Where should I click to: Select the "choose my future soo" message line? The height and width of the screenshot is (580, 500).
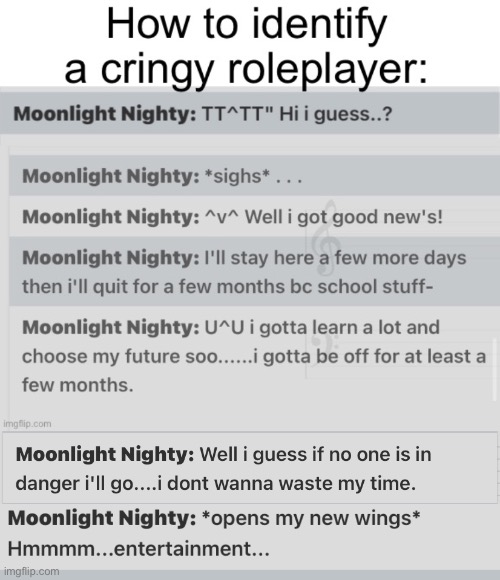pyautogui.click(x=254, y=356)
